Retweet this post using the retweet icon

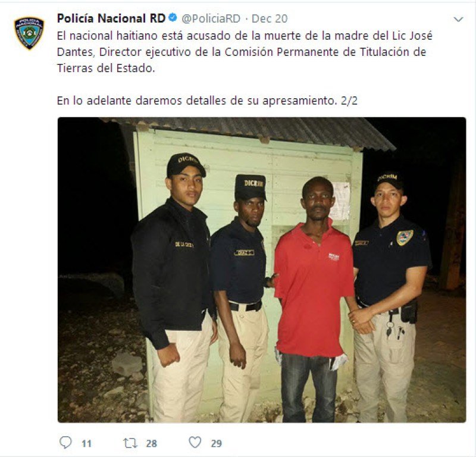[130, 443]
